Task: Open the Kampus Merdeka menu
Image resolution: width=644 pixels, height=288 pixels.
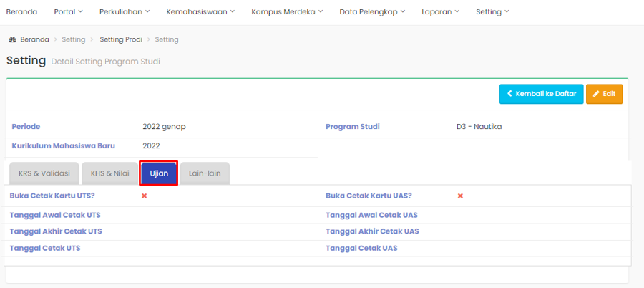Action: click(x=287, y=11)
